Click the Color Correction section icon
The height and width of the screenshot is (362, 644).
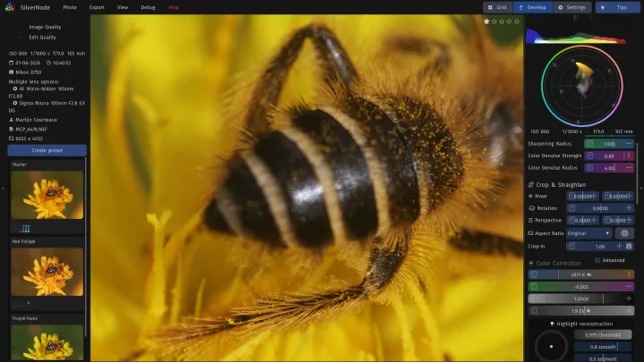[x=530, y=263]
